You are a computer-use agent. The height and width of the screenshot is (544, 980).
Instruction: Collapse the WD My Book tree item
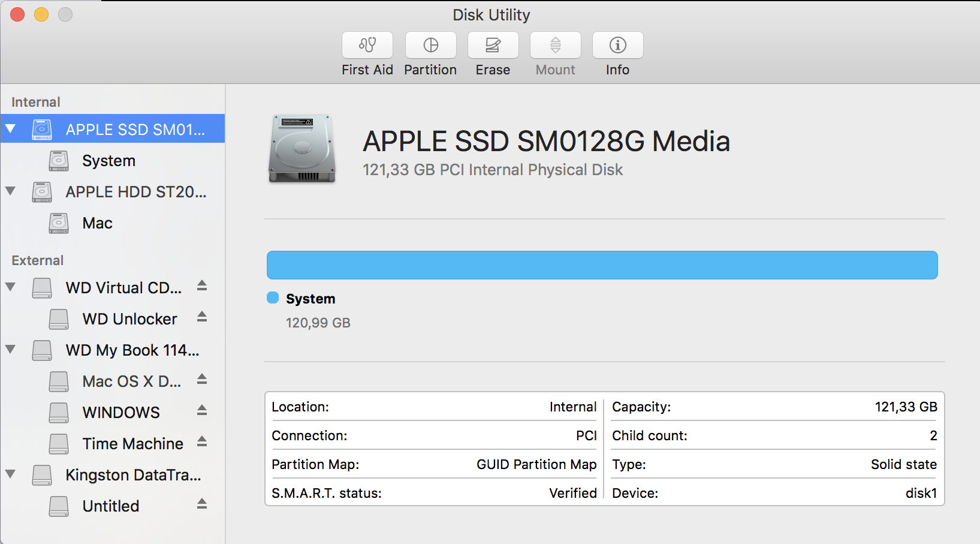coord(10,350)
